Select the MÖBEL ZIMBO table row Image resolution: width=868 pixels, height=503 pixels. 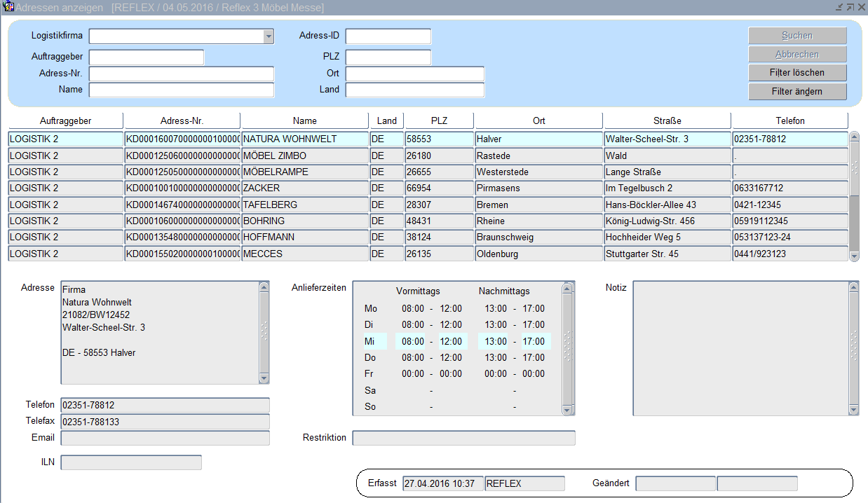pyautogui.click(x=305, y=156)
